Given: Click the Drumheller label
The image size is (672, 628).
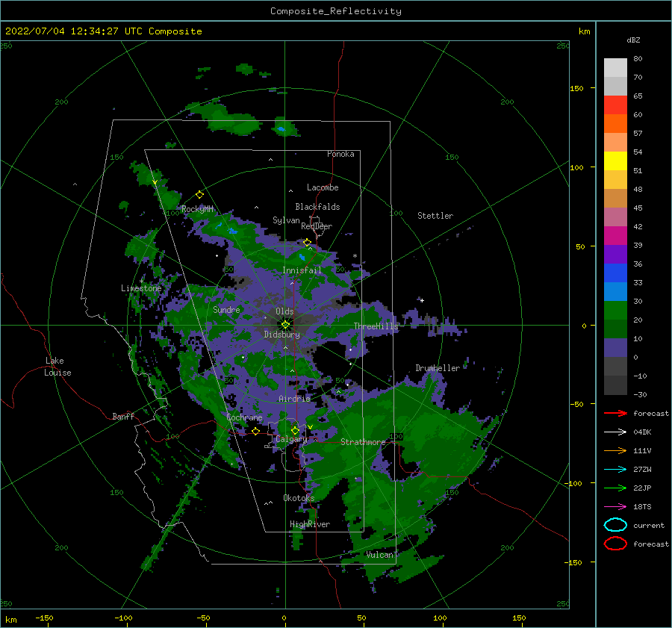Looking at the screenshot, I should coord(438,368).
